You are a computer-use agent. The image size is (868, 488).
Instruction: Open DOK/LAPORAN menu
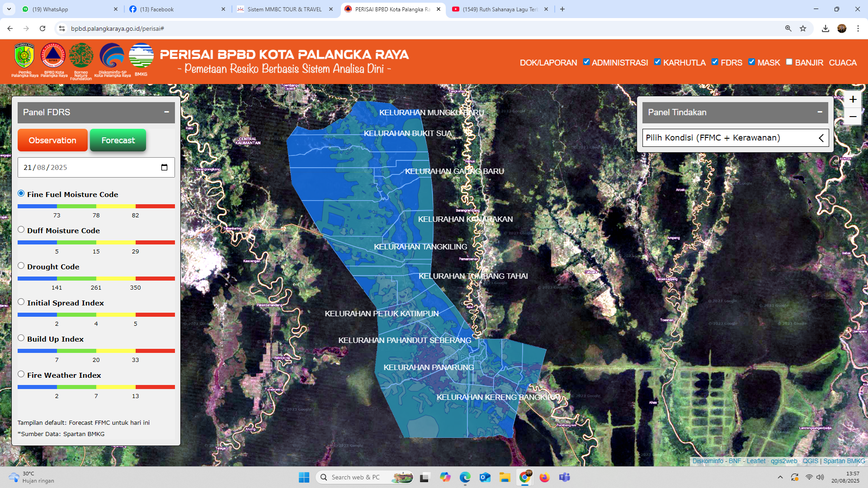coord(548,63)
